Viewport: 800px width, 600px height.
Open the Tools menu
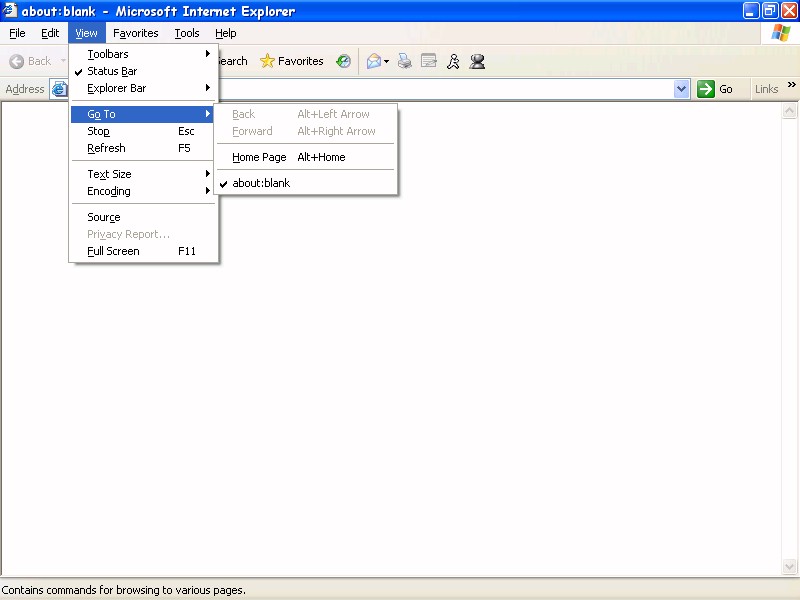[187, 33]
